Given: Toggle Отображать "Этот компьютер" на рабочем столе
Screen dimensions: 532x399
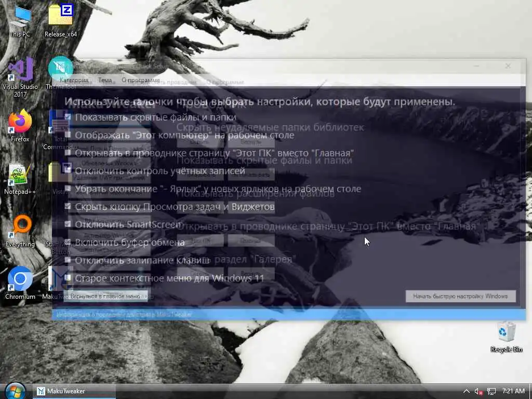Looking at the screenshot, I should click(x=68, y=135).
